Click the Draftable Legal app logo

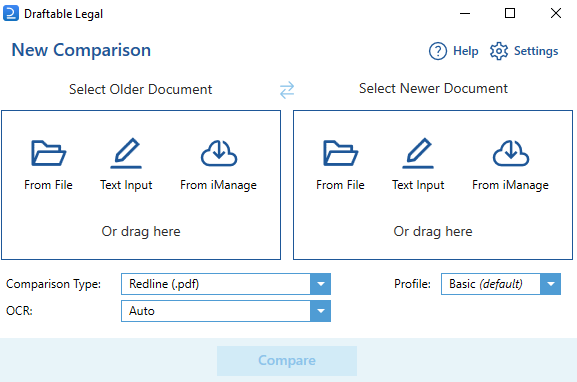(x=11, y=14)
